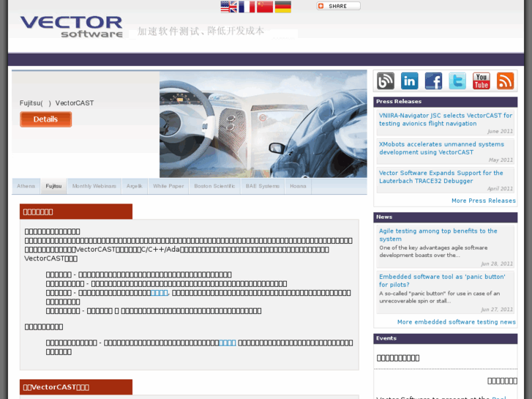Switch to the BAE Systems tab

click(x=263, y=186)
